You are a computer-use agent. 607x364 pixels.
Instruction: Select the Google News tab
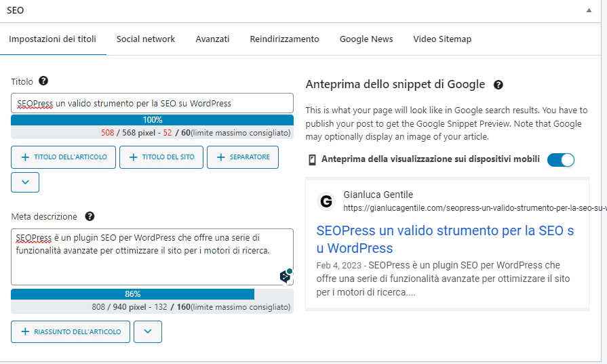click(x=366, y=39)
